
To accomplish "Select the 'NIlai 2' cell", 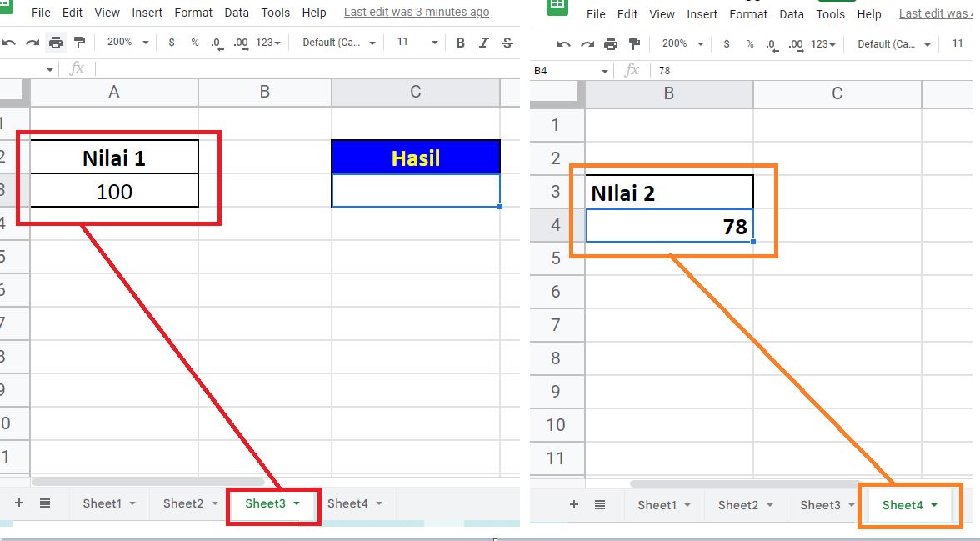I will click(x=669, y=192).
